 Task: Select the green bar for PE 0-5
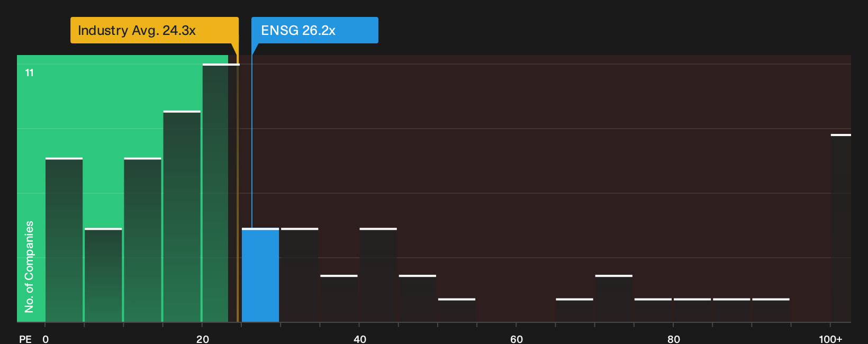(64, 240)
